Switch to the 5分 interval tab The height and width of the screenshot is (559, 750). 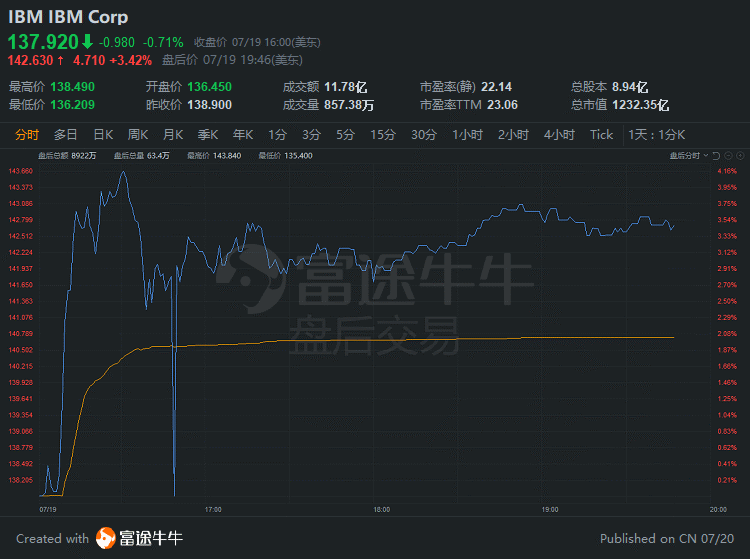click(345, 135)
